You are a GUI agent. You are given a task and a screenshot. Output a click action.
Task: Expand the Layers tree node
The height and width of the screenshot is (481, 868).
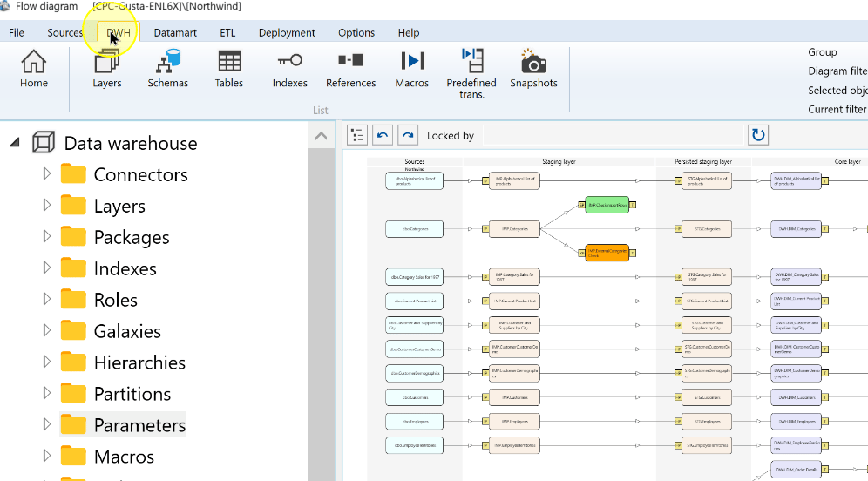(x=46, y=206)
